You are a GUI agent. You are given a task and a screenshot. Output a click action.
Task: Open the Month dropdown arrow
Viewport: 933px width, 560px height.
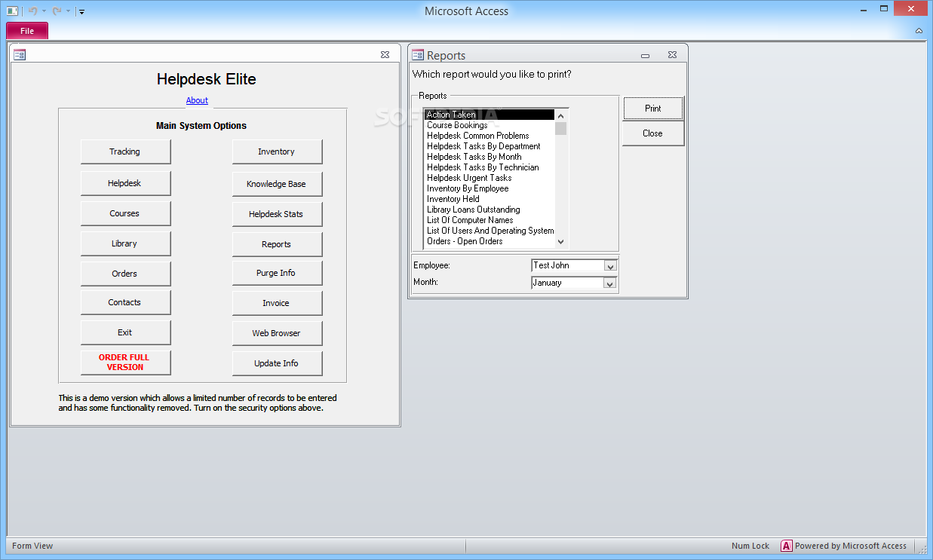click(611, 283)
